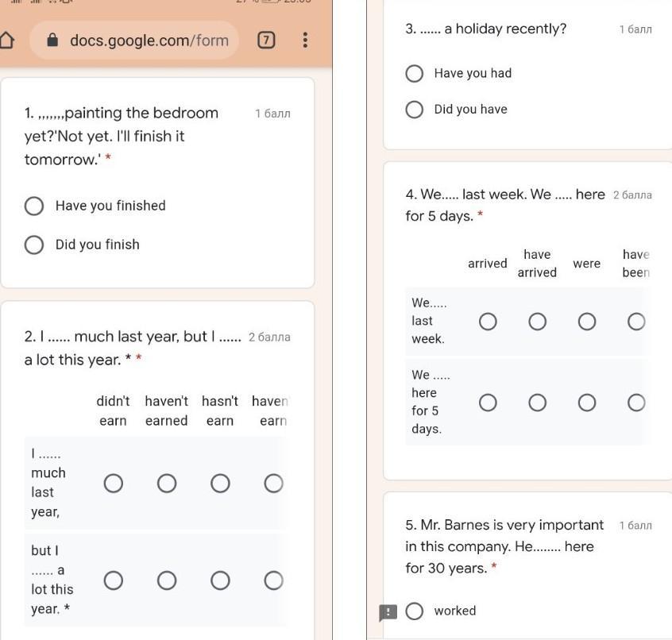Select "have been" for here for 5 days row
The height and width of the screenshot is (640, 672).
(x=636, y=403)
